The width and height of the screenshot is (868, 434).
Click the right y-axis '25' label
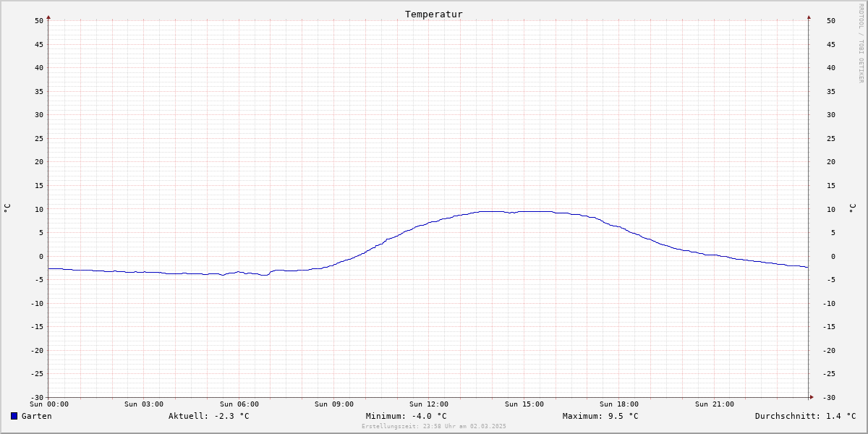point(831,138)
